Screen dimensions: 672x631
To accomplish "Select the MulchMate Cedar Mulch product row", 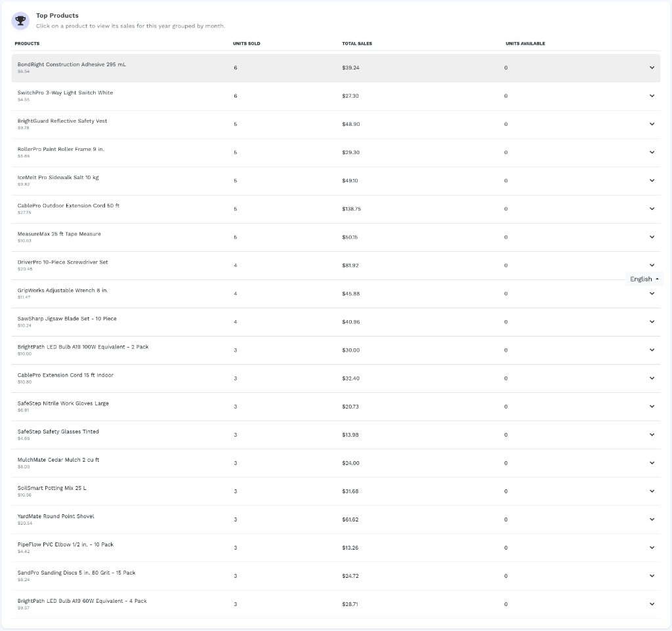I will pos(335,463).
